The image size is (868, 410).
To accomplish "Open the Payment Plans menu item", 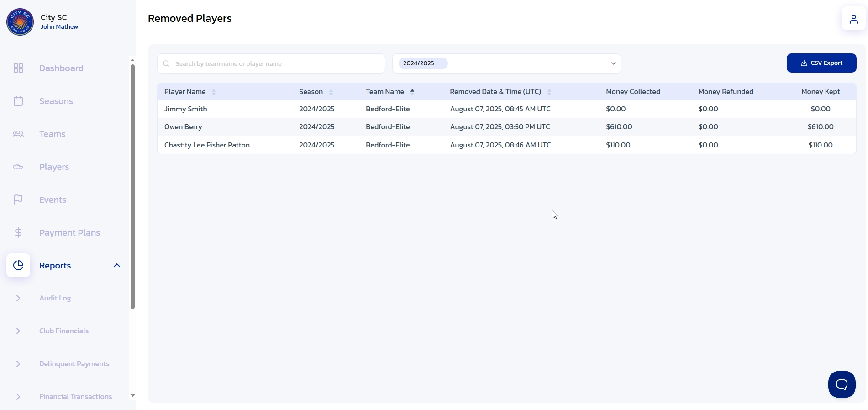I will point(69,232).
